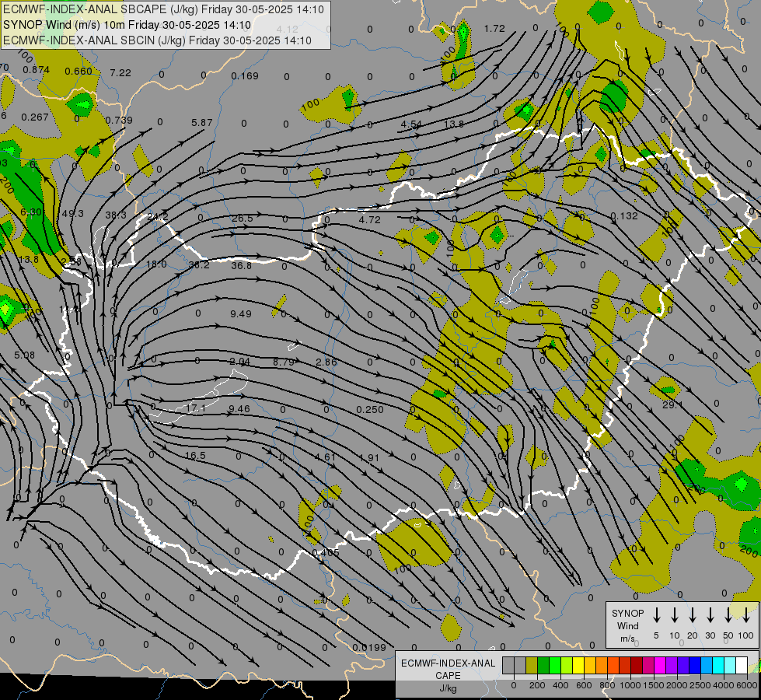Click the 'SYNOP Wind (m/s) 10m' title line
The height and width of the screenshot is (700, 761).
127,25
